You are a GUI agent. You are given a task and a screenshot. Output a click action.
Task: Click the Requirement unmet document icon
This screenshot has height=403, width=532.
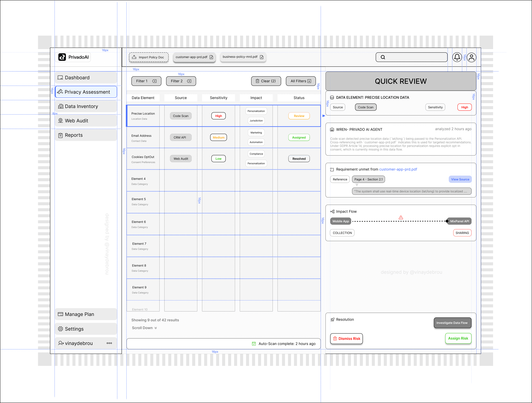pos(332,169)
